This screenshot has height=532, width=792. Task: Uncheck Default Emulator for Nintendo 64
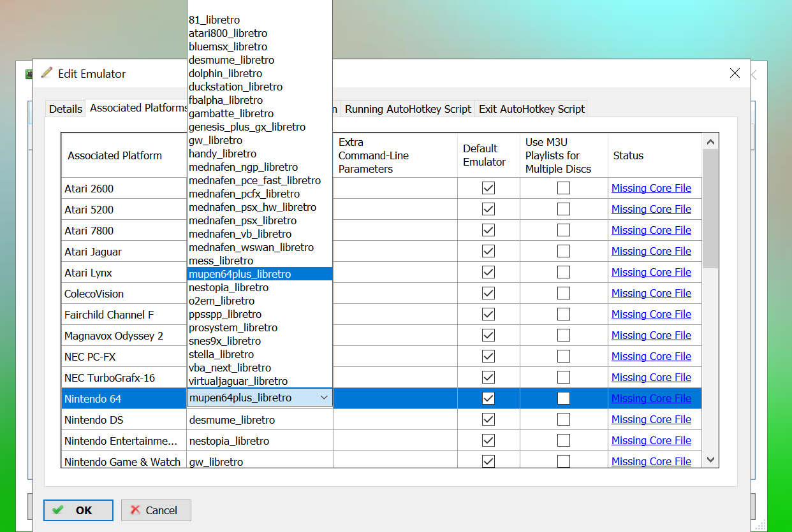tap(488, 398)
